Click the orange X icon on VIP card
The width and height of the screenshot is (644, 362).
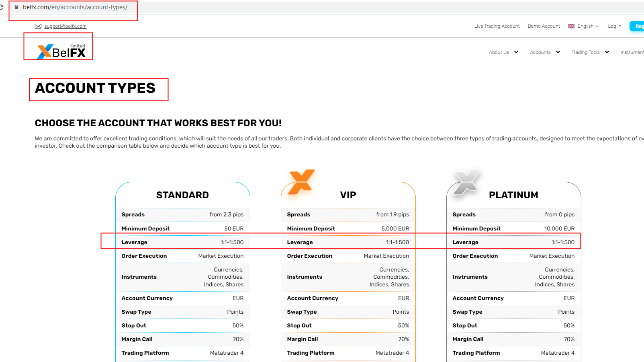302,181
